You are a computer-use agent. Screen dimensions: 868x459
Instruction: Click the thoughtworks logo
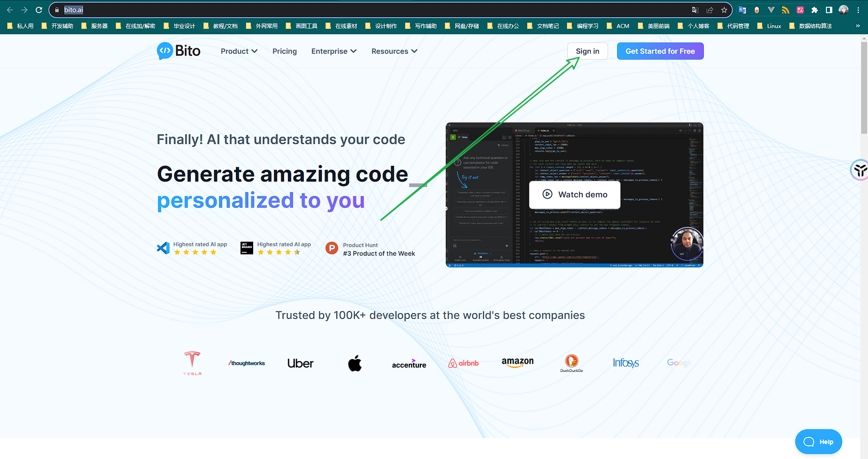point(247,363)
